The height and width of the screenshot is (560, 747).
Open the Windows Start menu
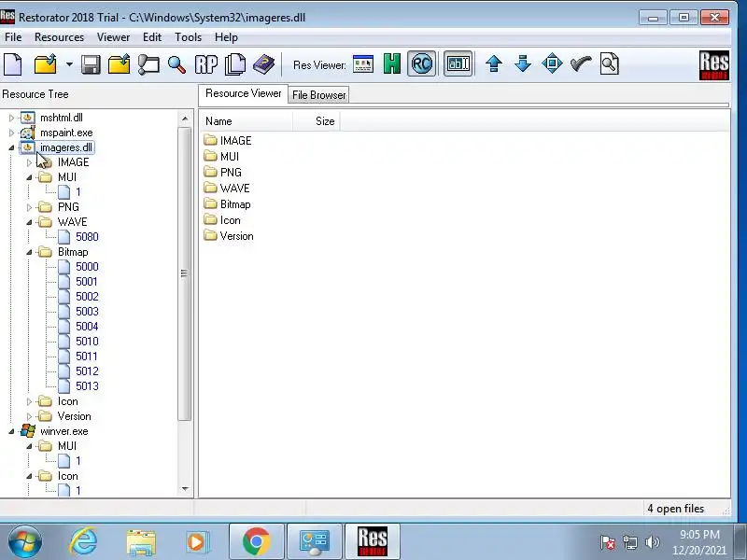pos(24,542)
